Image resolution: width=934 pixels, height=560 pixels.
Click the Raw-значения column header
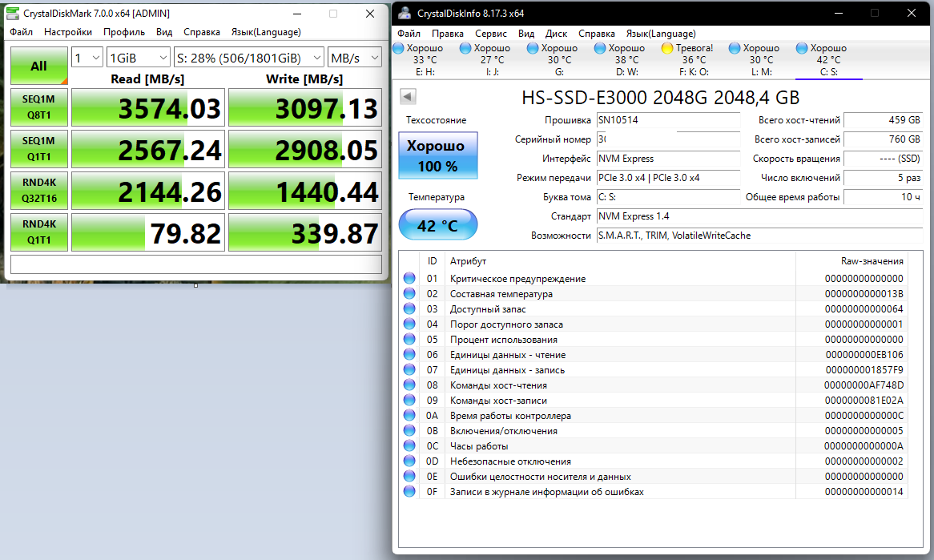872,261
